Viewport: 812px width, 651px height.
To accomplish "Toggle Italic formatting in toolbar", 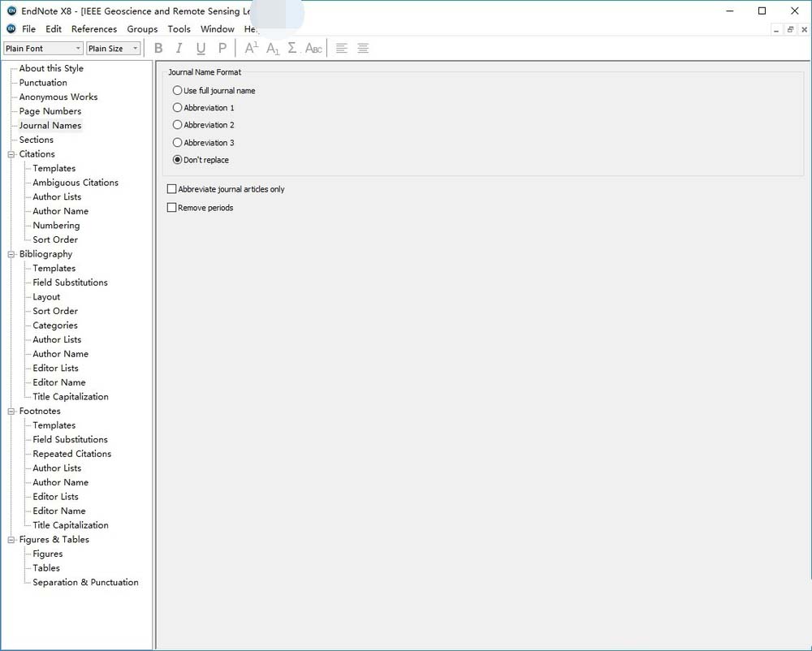I will point(179,49).
